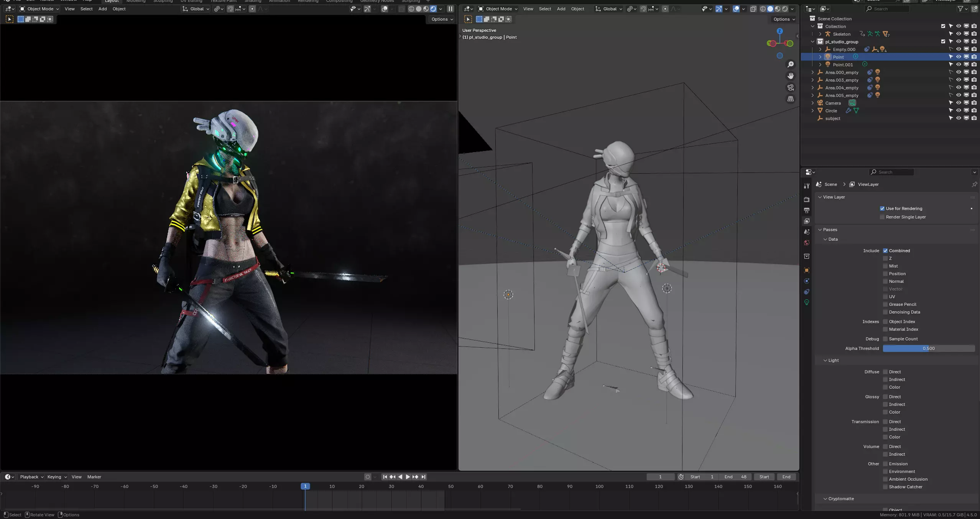980x519 pixels.
Task: Click the pan hand icon in viewport
Action: click(x=791, y=76)
